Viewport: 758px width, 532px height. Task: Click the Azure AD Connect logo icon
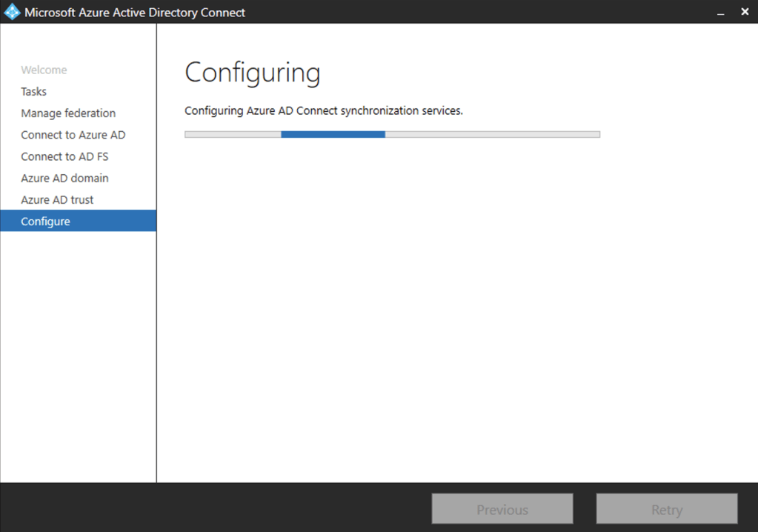(x=12, y=12)
